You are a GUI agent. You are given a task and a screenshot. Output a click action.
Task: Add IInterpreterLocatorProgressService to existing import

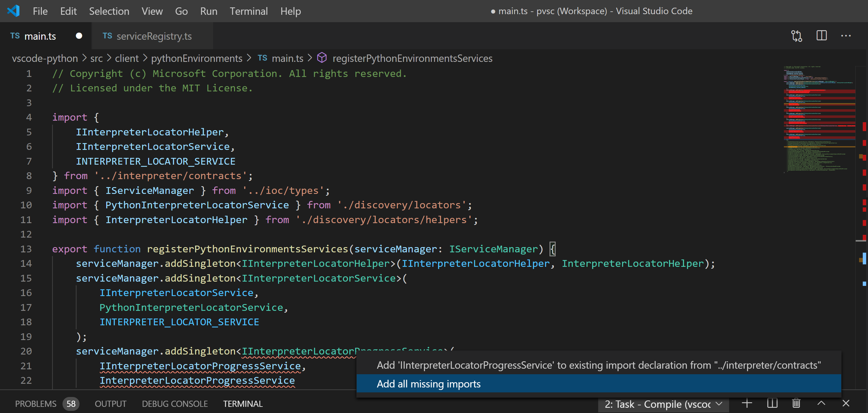point(598,365)
